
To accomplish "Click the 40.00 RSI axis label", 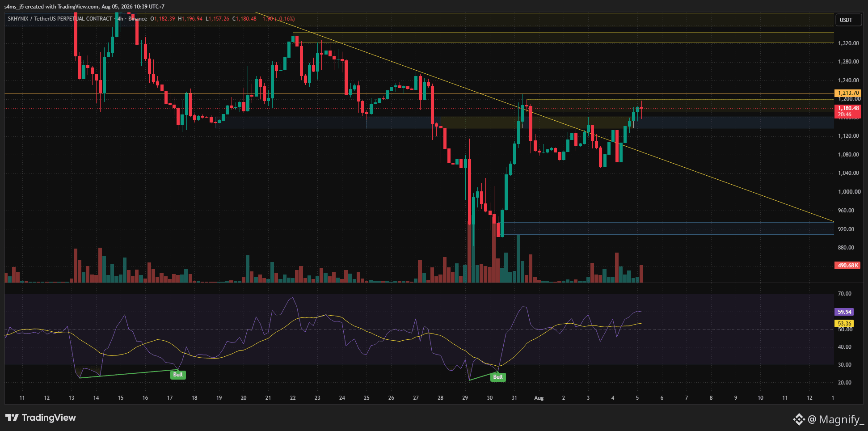I will 845,347.
